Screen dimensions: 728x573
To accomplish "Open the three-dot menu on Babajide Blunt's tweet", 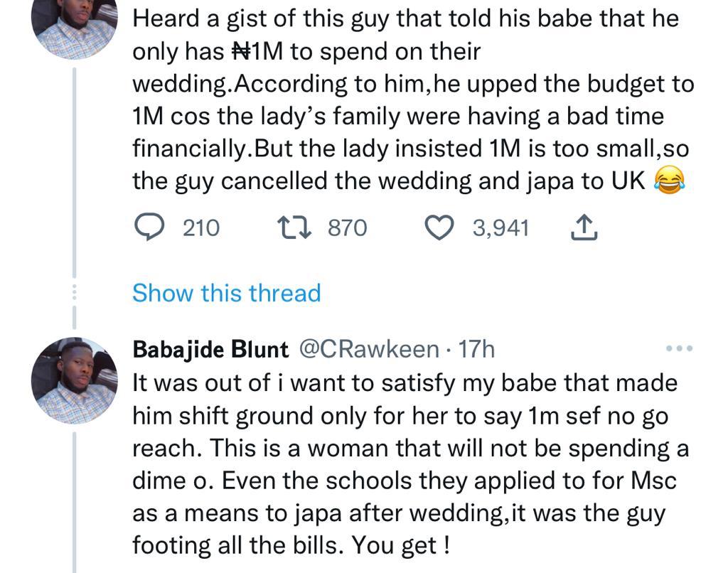I will tap(678, 349).
